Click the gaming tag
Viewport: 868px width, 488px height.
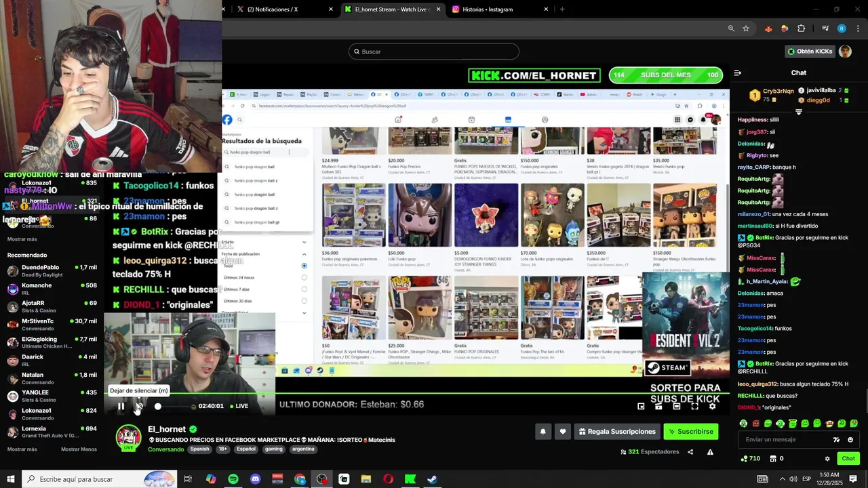click(x=274, y=449)
